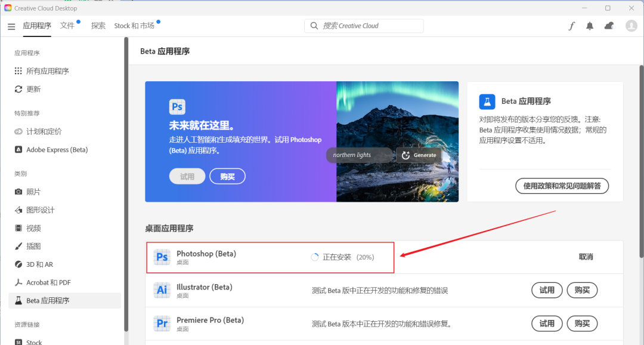Click the Photoshop (Beta) install progress spinner
Screen dimensions: 644x345
tap(314, 257)
